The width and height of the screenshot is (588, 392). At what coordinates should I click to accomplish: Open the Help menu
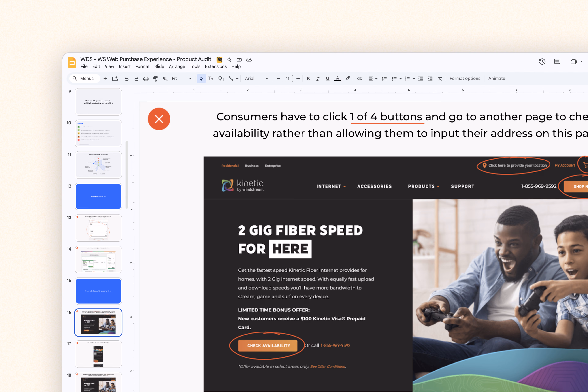coord(236,66)
